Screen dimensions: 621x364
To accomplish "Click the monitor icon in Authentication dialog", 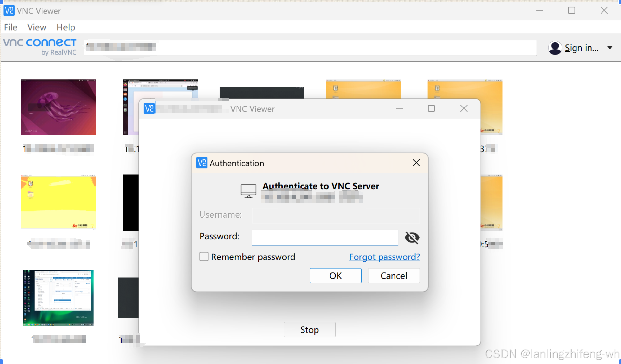I will coord(249,191).
